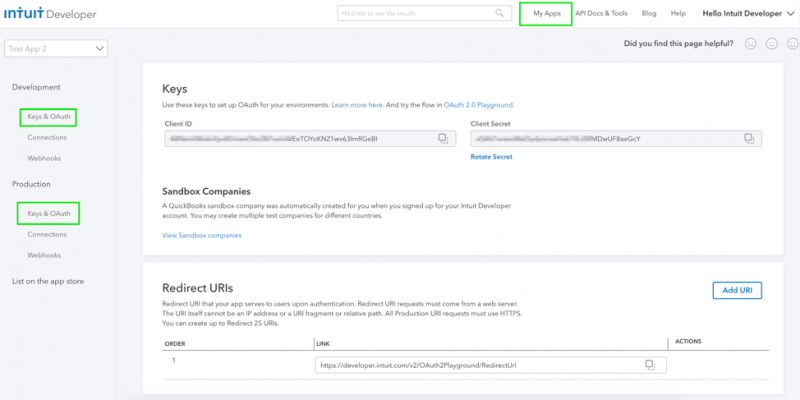
Task: Focus the top search field
Action: pyautogui.click(x=424, y=13)
